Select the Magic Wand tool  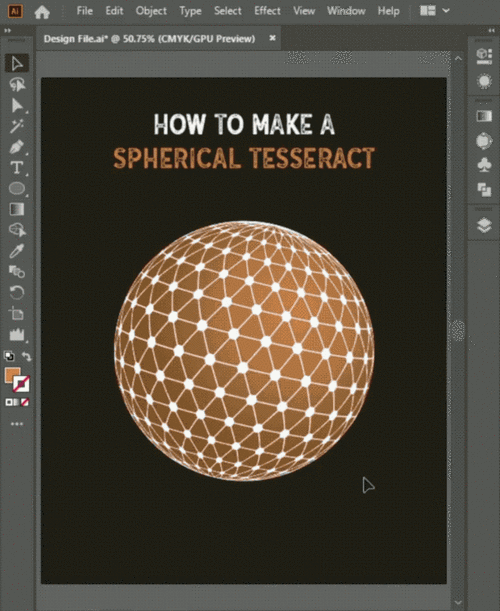[17, 126]
